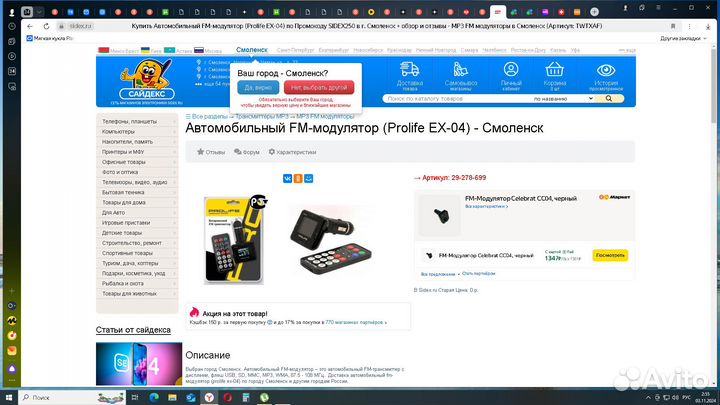The height and width of the screenshot is (405, 720).
Task: Click the browser back arrow
Action: (x=30, y=26)
